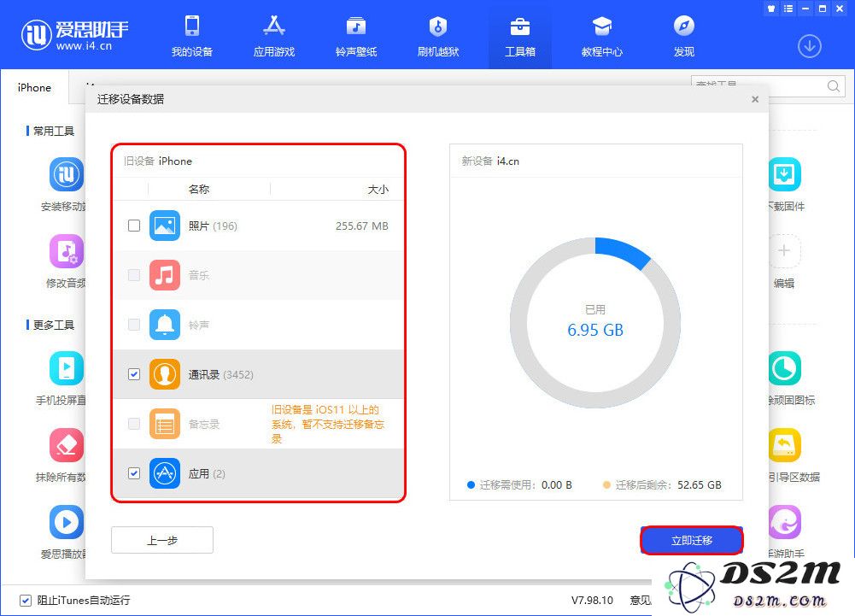Open the 抹除所有数据 eraser icon
855x616 pixels.
coord(67,444)
